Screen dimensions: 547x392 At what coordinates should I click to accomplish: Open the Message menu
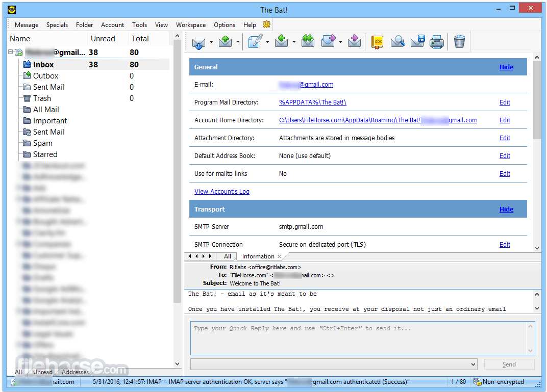click(27, 25)
